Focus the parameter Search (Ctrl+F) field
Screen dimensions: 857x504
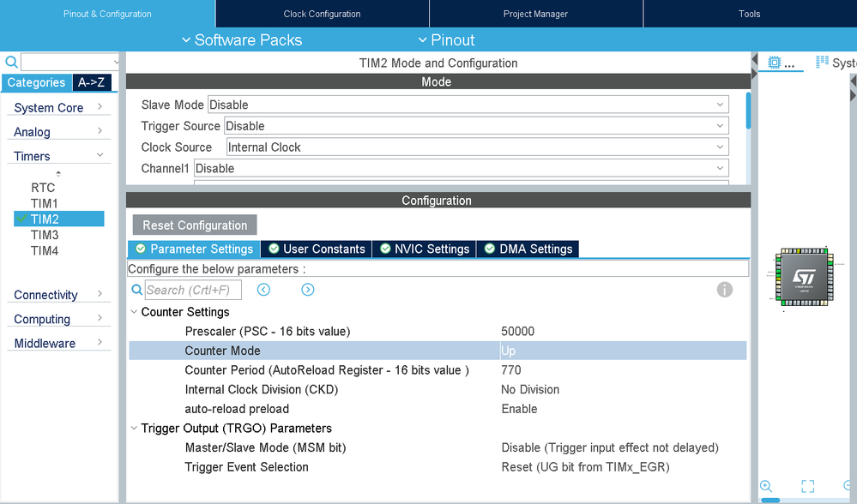tap(193, 290)
